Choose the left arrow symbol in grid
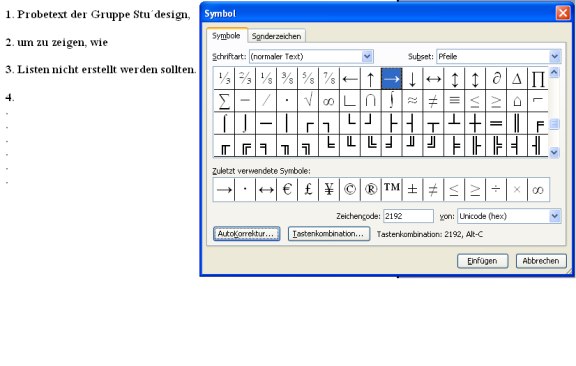The height and width of the screenshot is (366, 576). (350, 79)
